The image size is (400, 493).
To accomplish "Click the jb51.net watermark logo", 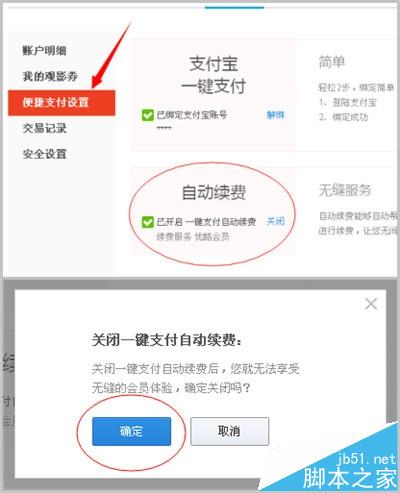I will [x=366, y=459].
